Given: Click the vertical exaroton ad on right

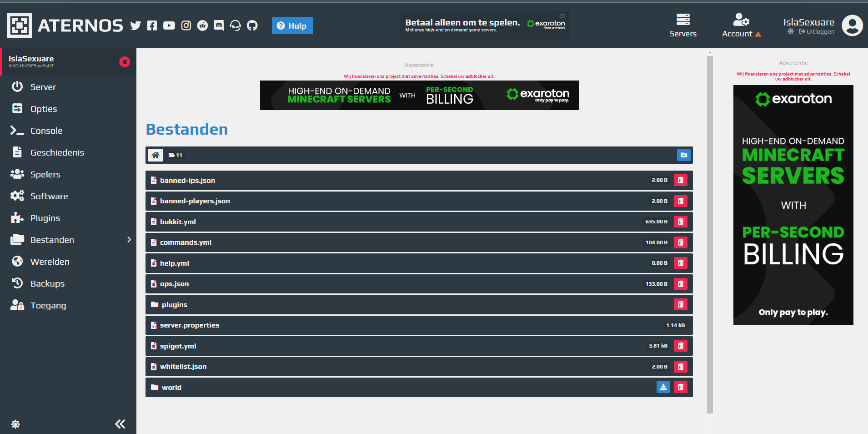Looking at the screenshot, I should 793,205.
